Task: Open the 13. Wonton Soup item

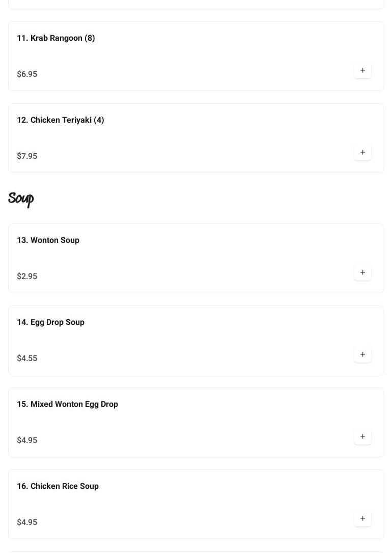Action: [x=48, y=240]
